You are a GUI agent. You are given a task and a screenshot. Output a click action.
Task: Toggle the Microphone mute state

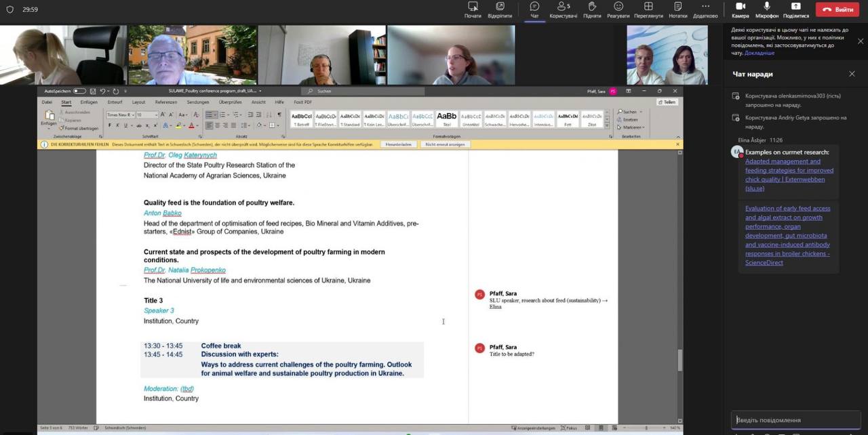tap(767, 9)
